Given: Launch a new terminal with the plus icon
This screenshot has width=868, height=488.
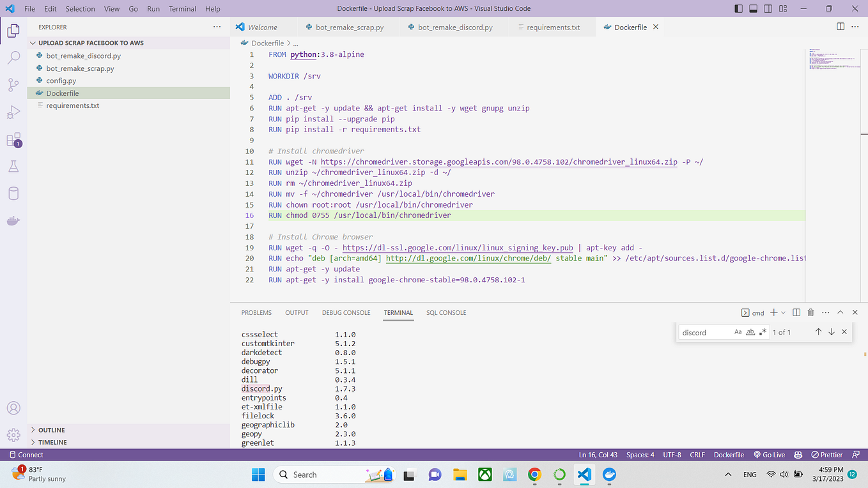Looking at the screenshot, I should pyautogui.click(x=774, y=312).
